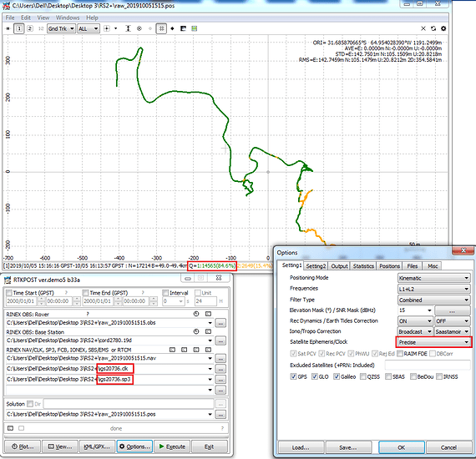Open the Help menu
The height and width of the screenshot is (459, 476).
tap(92, 18)
